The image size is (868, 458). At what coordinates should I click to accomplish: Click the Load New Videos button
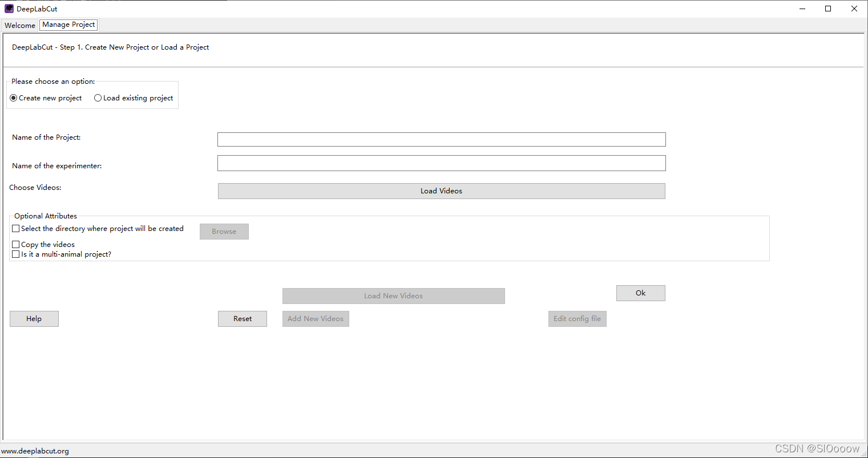[393, 296]
